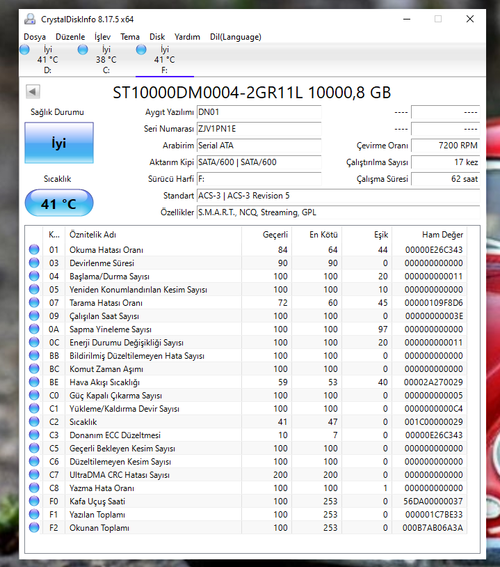Click Standart field ACS-3 | ACS-3 Revision 5
The image size is (500, 567).
[x=338, y=196]
